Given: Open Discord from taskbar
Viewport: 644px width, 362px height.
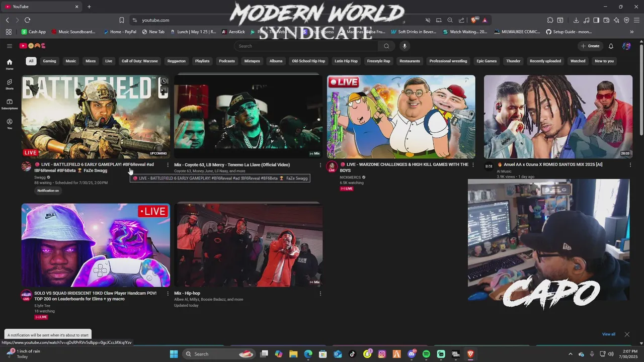Looking at the screenshot, I should (412, 354).
